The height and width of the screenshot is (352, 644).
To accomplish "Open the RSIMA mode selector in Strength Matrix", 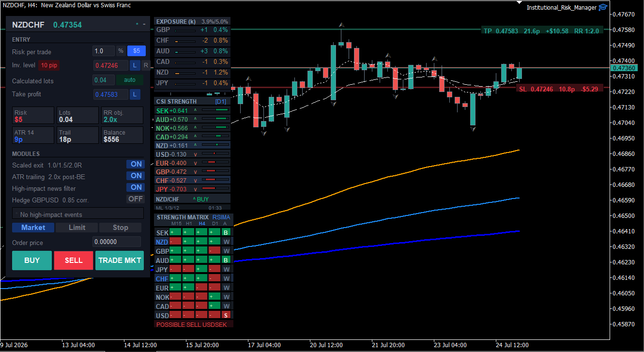I will click(x=221, y=217).
